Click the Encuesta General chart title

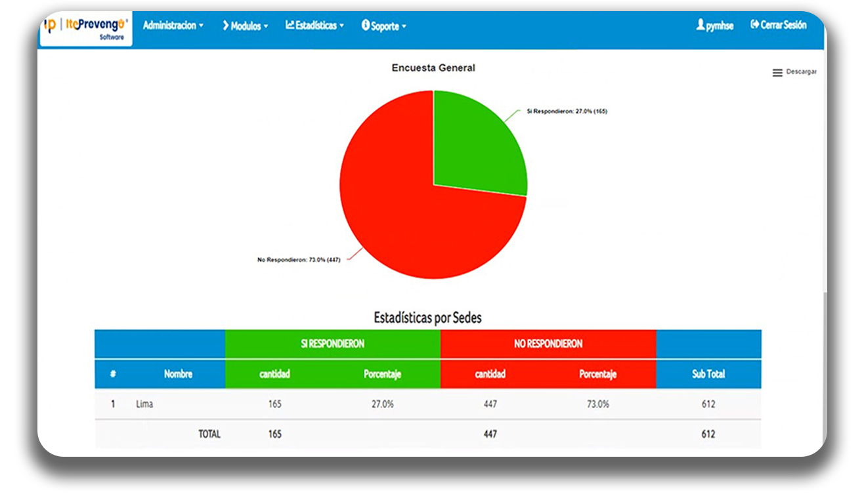click(433, 68)
